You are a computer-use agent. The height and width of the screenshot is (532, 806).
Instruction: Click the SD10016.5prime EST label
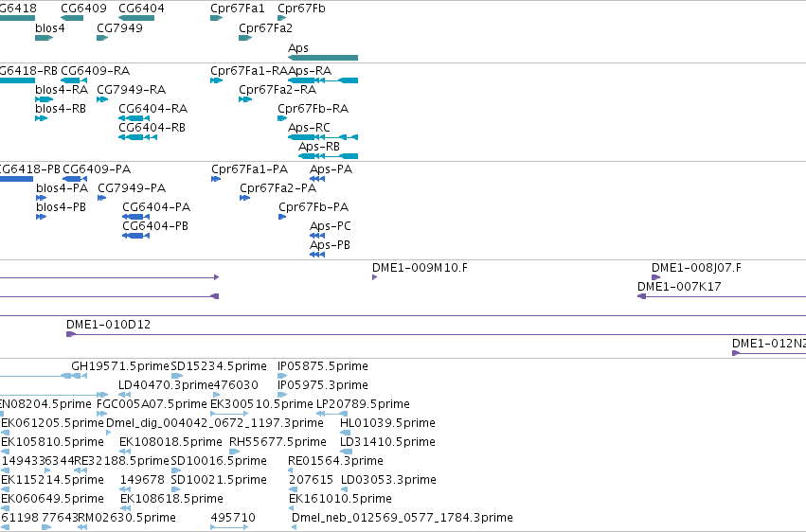click(219, 461)
